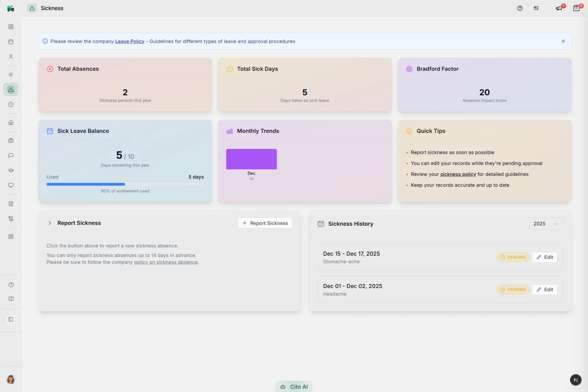588x392 pixels.
Task: Open the person profile icon in sidebar
Action: [11, 57]
